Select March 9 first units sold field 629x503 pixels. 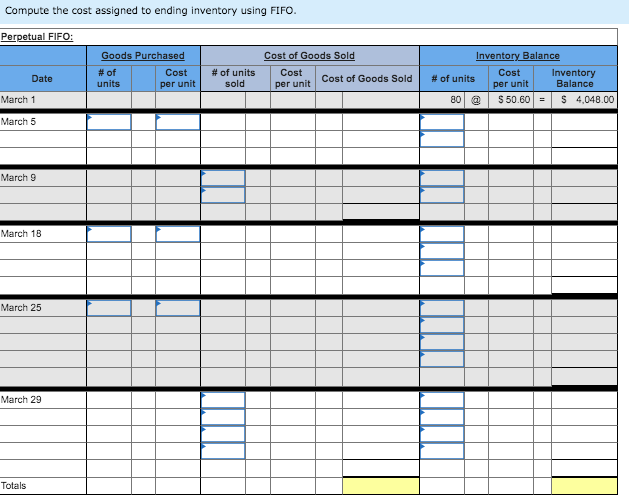click(x=223, y=178)
